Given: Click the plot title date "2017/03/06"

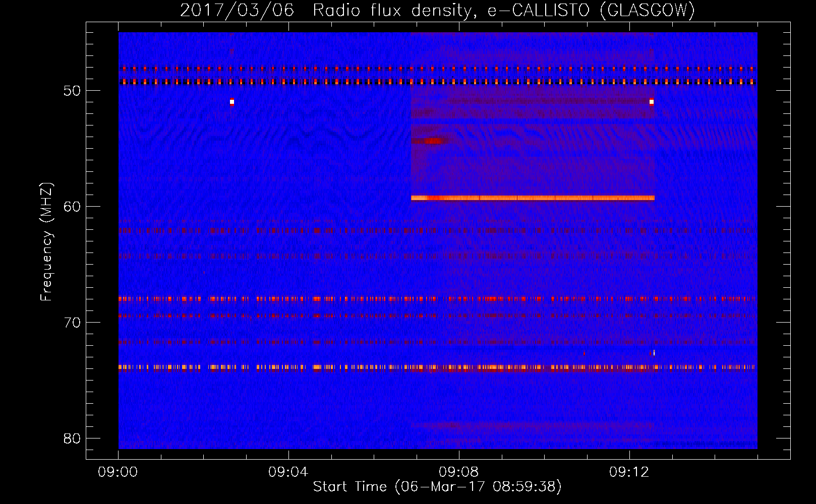Looking at the screenshot, I should (237, 11).
